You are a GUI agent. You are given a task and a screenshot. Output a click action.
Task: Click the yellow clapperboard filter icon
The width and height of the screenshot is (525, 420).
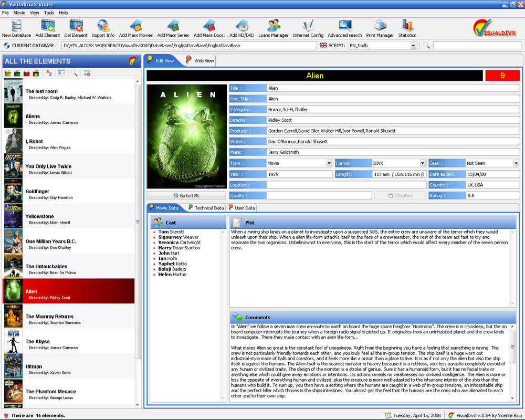(x=8, y=73)
